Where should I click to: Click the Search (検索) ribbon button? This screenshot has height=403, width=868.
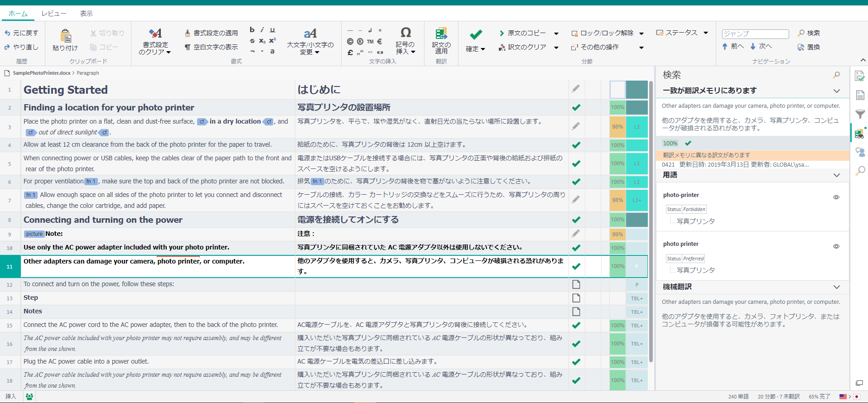[809, 33]
